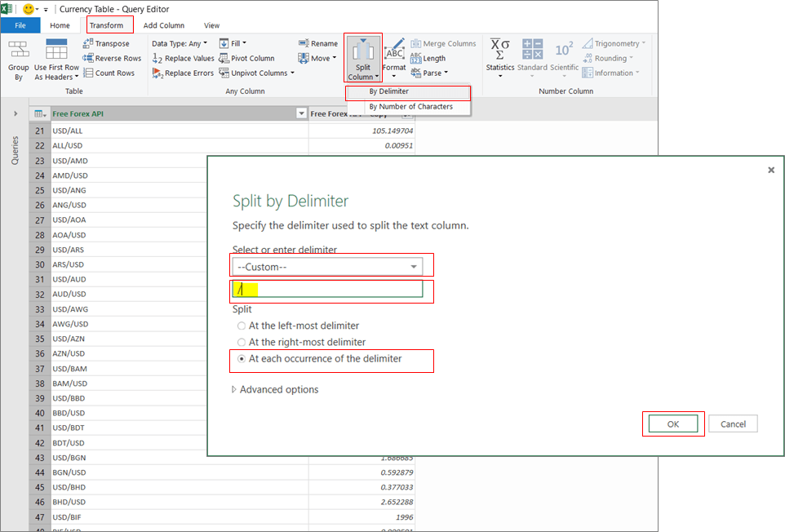Select the USD/ALL cell in row 21
785x532 pixels.
180,131
